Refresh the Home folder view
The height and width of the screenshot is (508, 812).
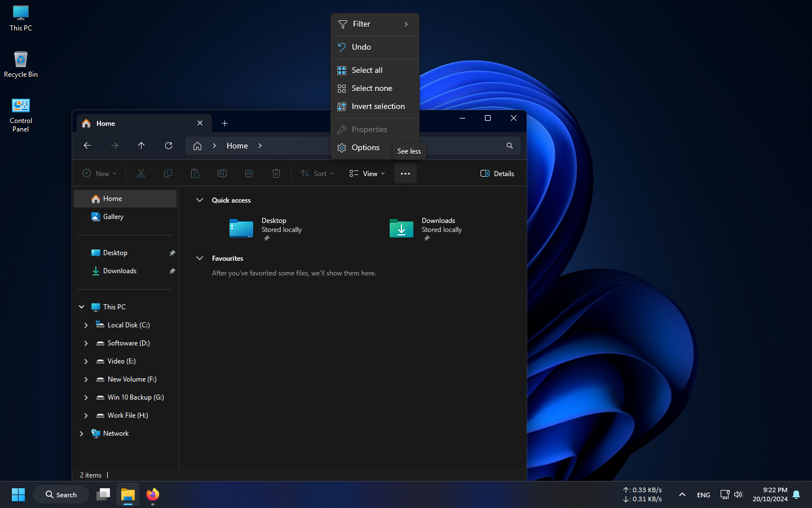[x=169, y=146]
